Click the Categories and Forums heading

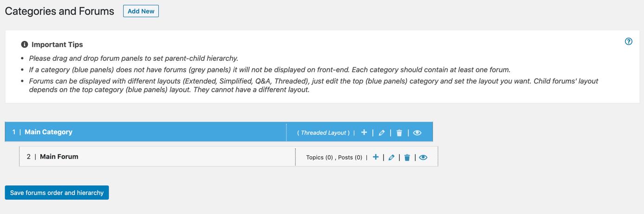pos(59,11)
